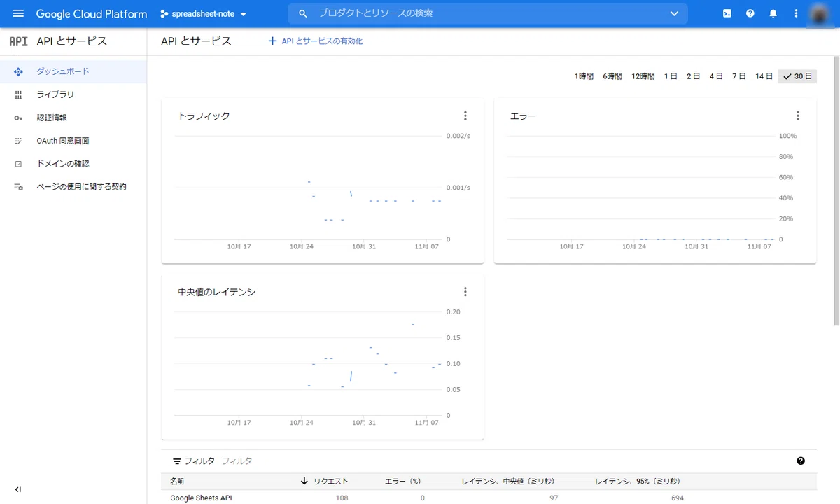The image size is (840, 504).
Task: Click the Google Cloud Platform logo
Action: pos(92,13)
